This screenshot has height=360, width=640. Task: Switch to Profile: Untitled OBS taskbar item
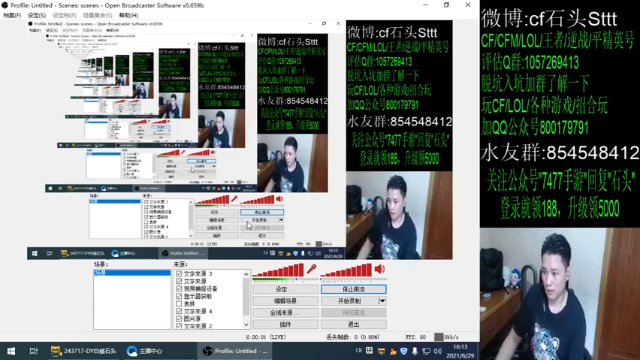coord(236,351)
